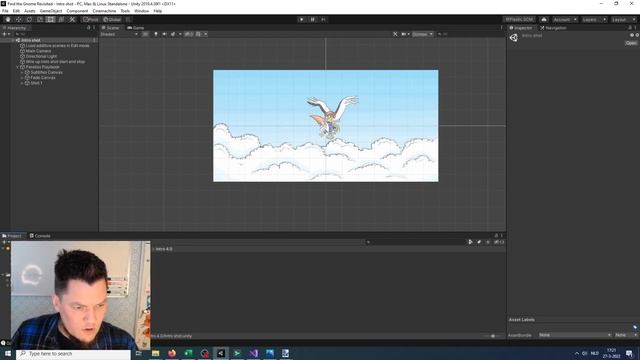Switch to the Console tab

(x=40, y=236)
